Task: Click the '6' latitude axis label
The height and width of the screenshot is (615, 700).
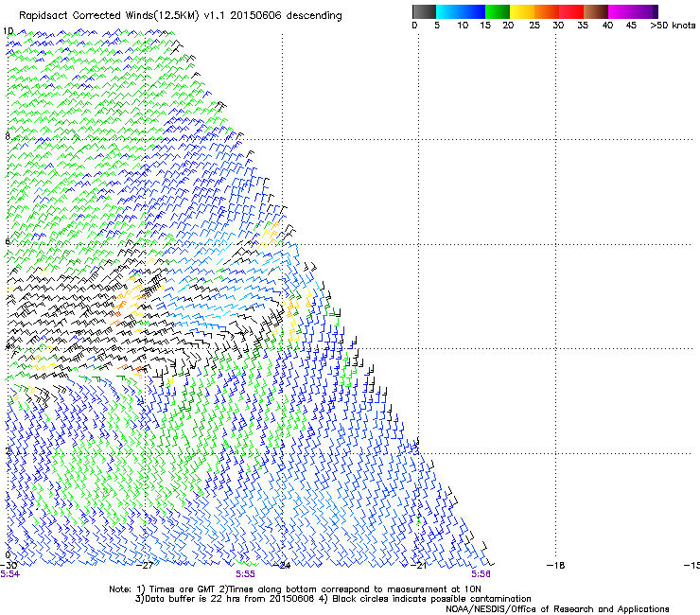Action: (8, 241)
